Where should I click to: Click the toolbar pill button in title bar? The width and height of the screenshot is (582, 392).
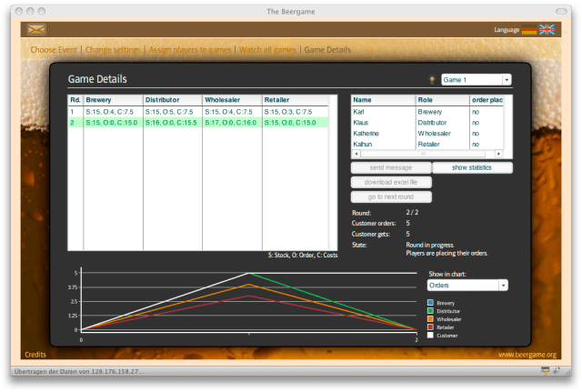(x=563, y=10)
